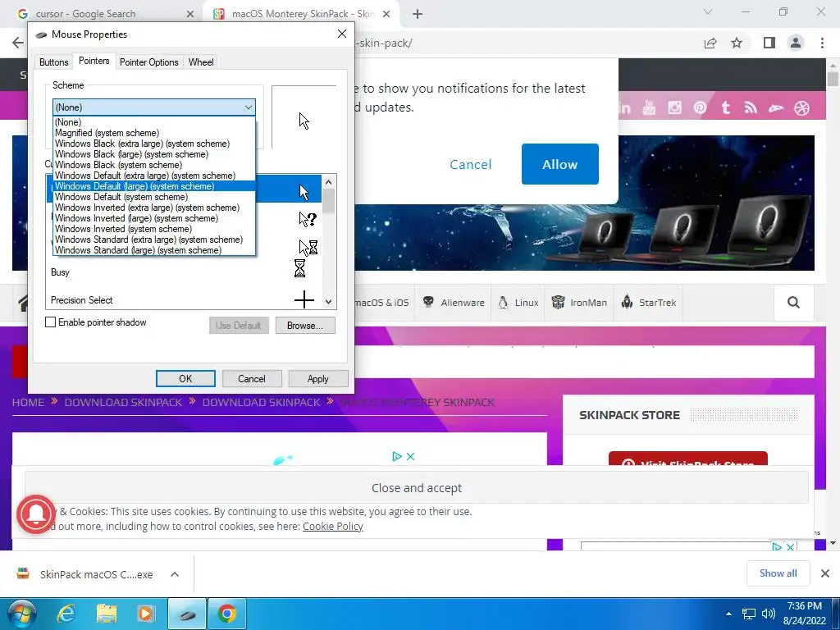Switch to macOS Monterey SkinPack browser tab
The height and width of the screenshot is (630, 840).
[300, 14]
